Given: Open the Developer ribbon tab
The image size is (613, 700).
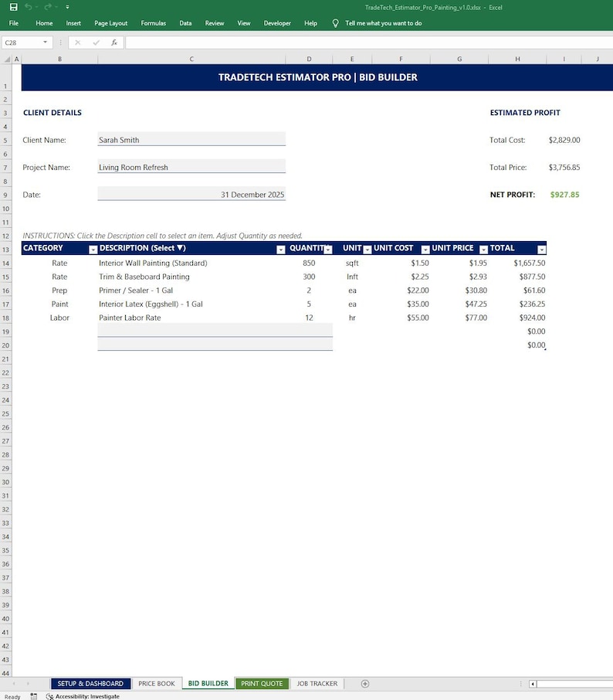Looking at the screenshot, I should point(277,23).
